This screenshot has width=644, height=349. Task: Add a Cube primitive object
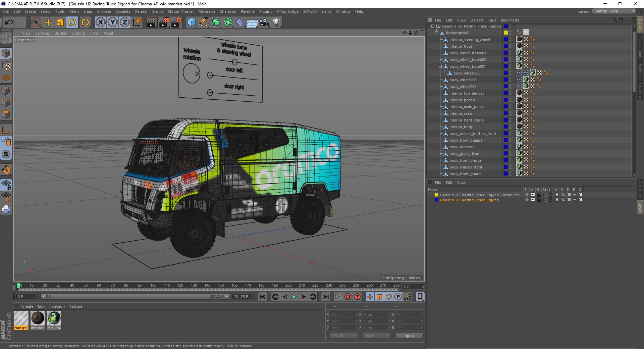point(192,22)
